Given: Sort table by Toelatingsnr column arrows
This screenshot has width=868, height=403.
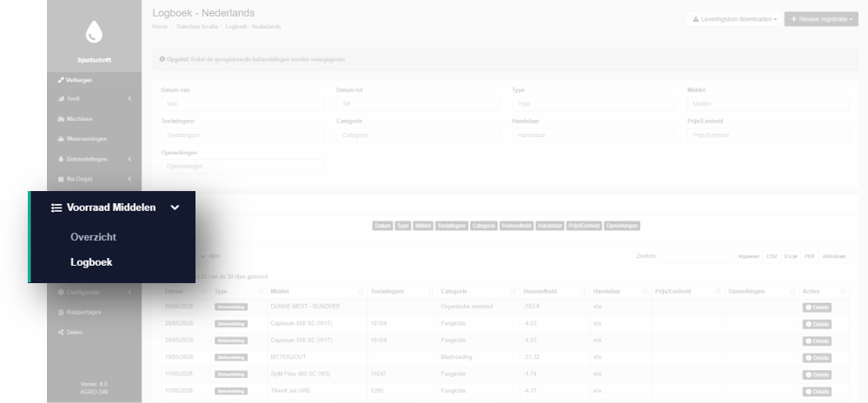Looking at the screenshot, I should [x=431, y=292].
